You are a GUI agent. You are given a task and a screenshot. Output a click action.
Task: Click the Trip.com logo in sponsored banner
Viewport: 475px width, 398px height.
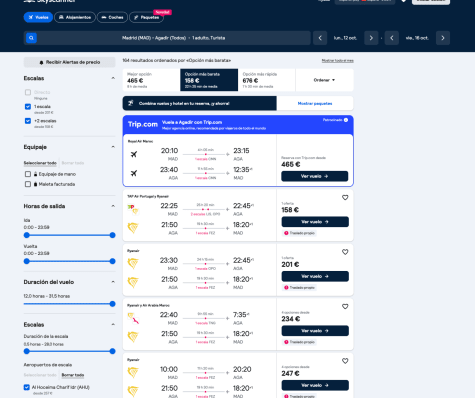point(143,124)
